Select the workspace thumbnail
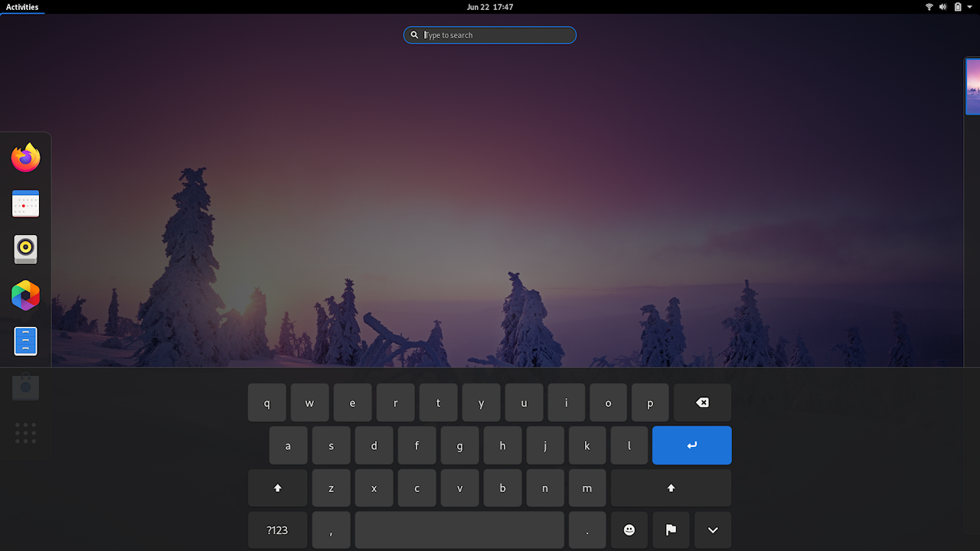Image resolution: width=980 pixels, height=551 pixels. tap(973, 86)
